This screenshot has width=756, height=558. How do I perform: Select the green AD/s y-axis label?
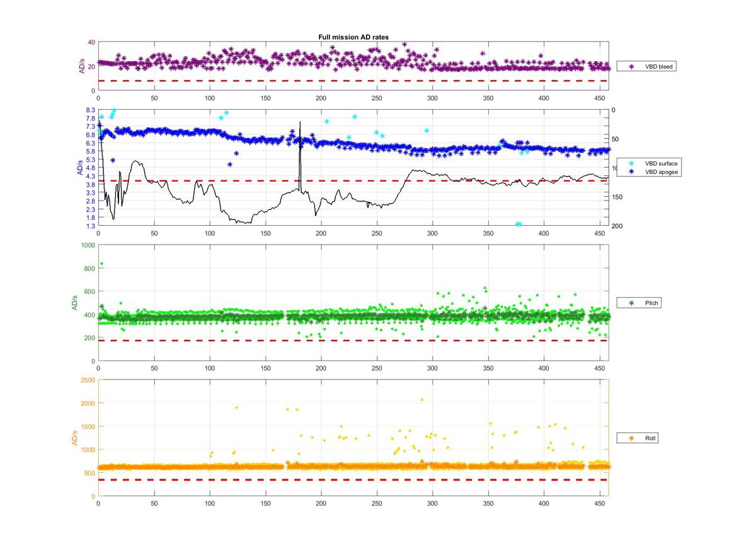click(x=75, y=303)
